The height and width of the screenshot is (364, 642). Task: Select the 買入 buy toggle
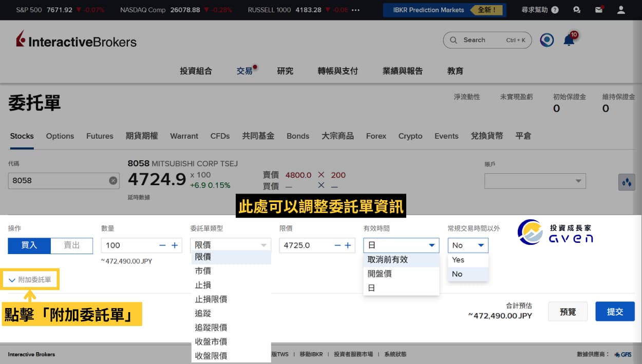(29, 245)
